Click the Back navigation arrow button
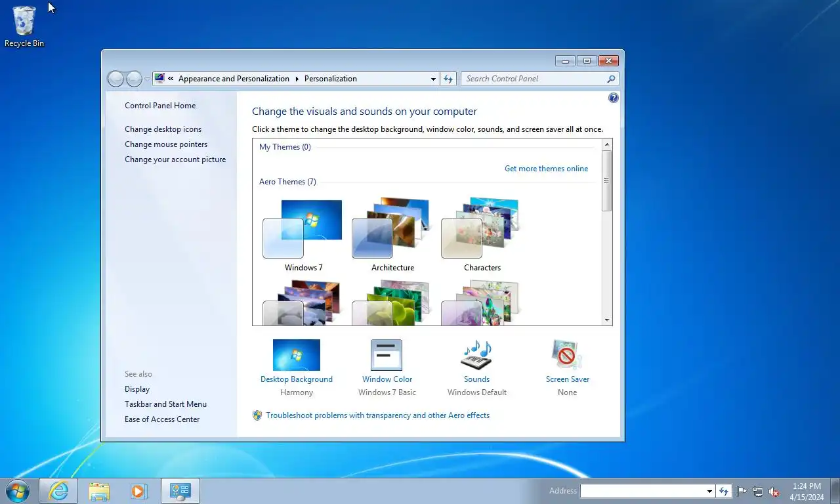 pos(116,79)
